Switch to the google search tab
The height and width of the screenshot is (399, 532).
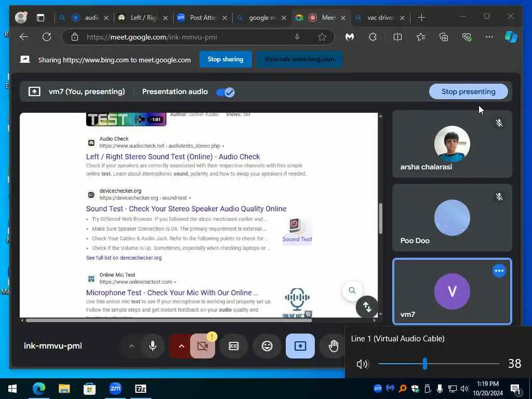262,18
